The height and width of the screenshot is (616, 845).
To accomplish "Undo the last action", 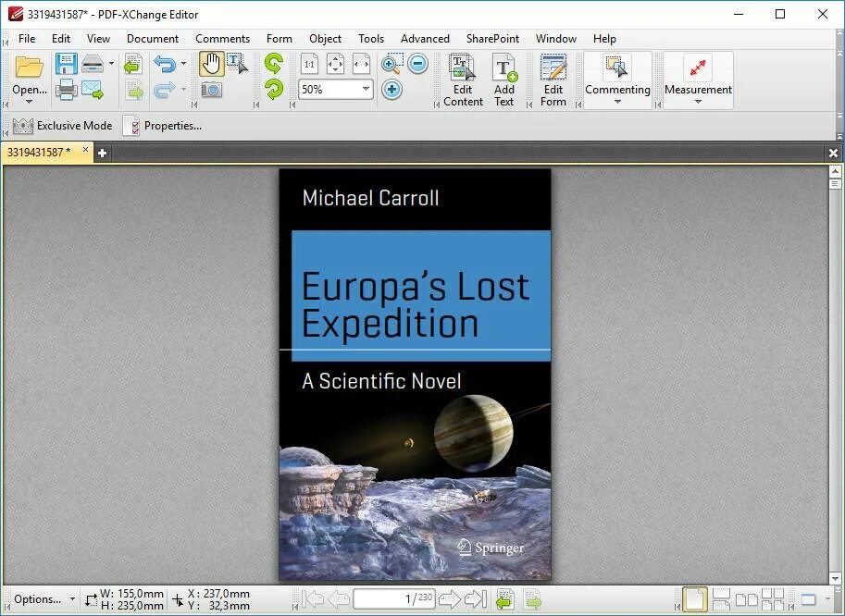I will (x=165, y=64).
